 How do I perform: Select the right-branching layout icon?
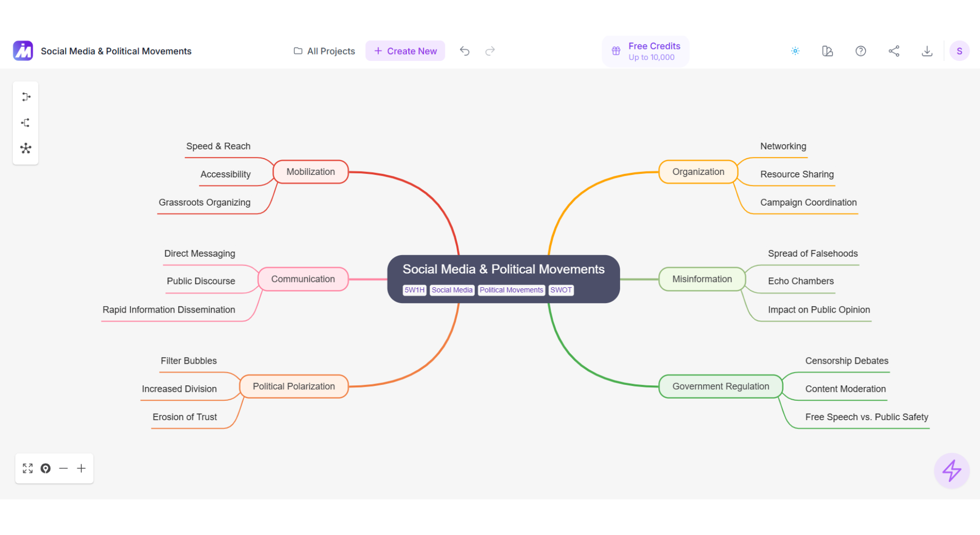26,97
